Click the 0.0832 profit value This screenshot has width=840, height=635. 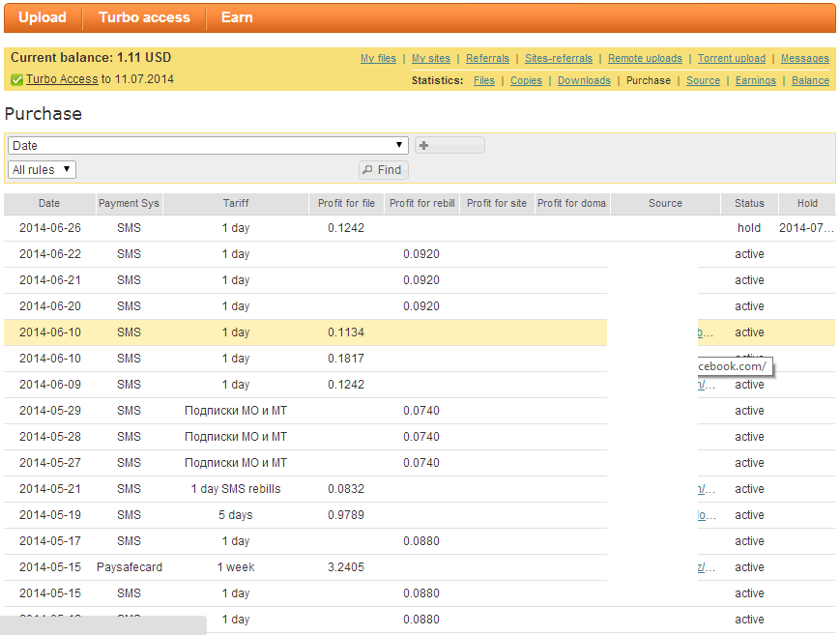[346, 489]
